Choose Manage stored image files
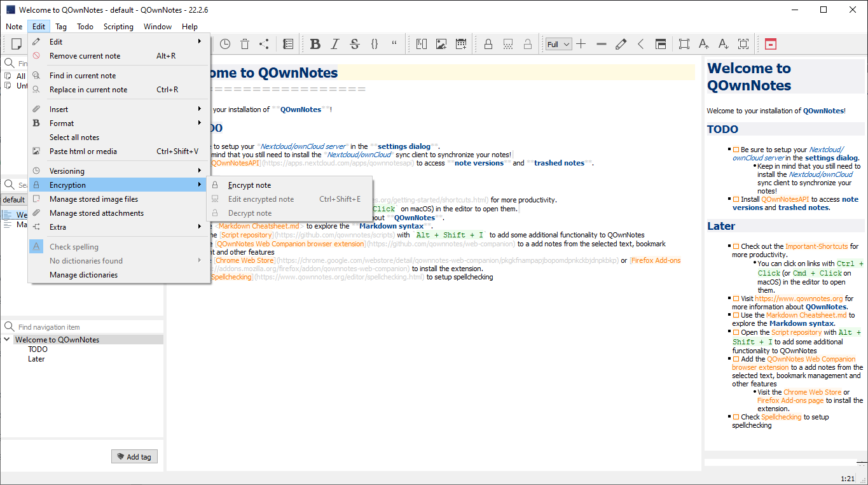This screenshot has height=485, width=868. pyautogui.click(x=119, y=199)
